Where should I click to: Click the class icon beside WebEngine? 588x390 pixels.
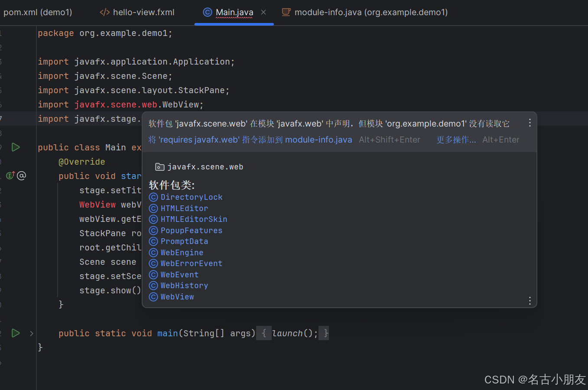click(153, 253)
